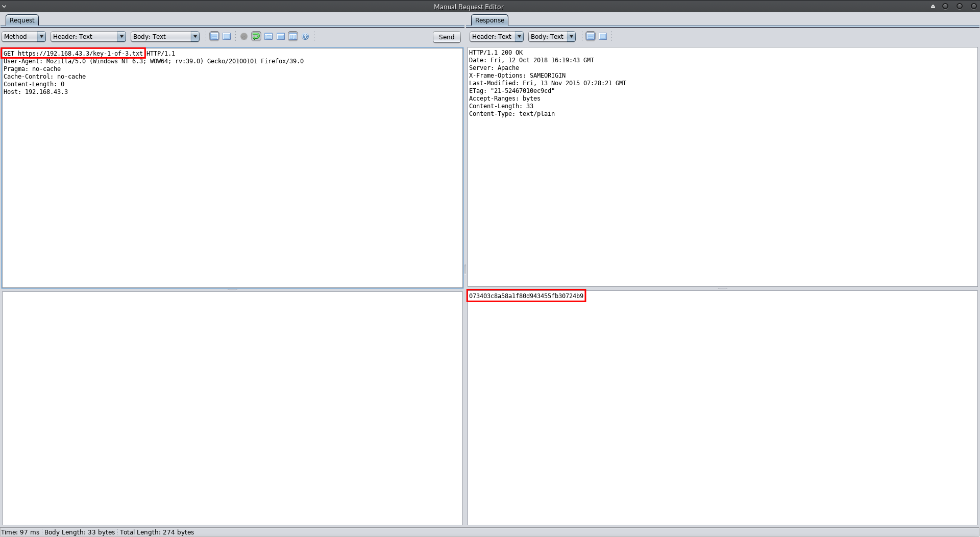Screen dimensions: 980x537
Task: Click the User-Agent header line in the request
Action: (154, 61)
